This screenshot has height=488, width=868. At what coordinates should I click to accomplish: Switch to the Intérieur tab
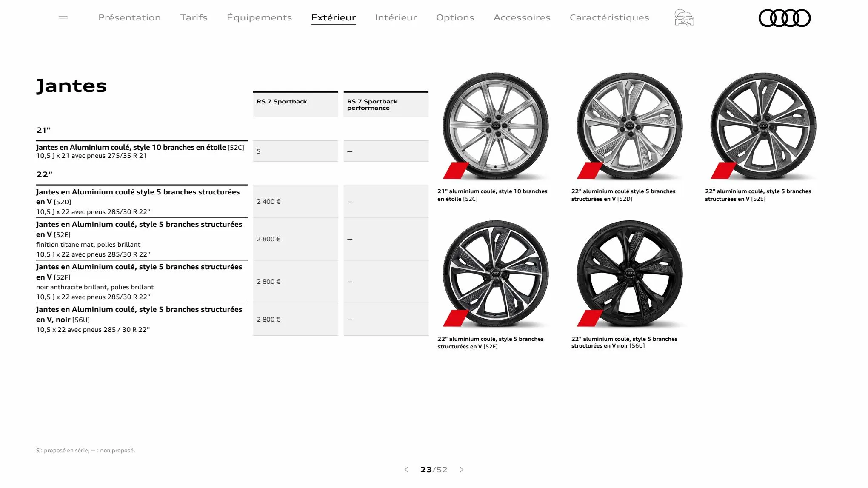(x=396, y=17)
